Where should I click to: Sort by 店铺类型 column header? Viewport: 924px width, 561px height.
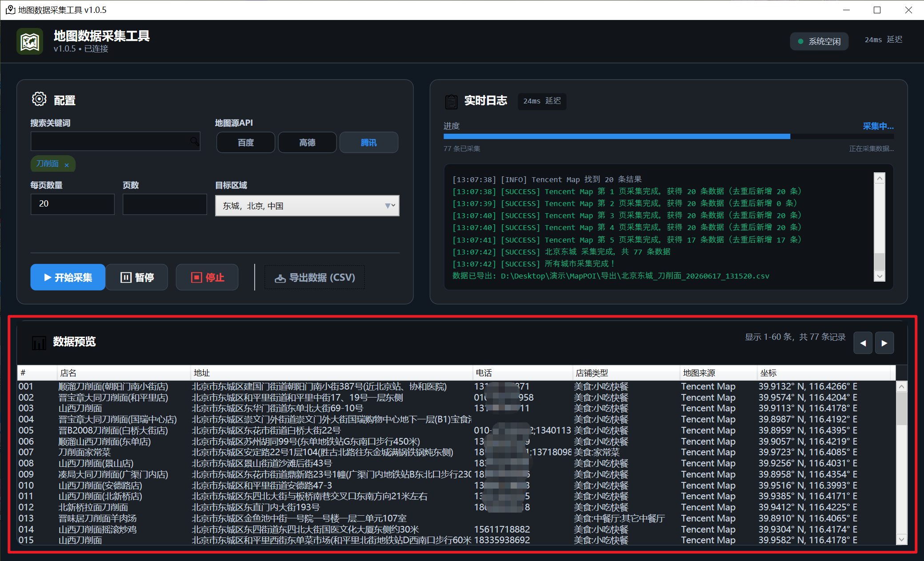point(626,373)
